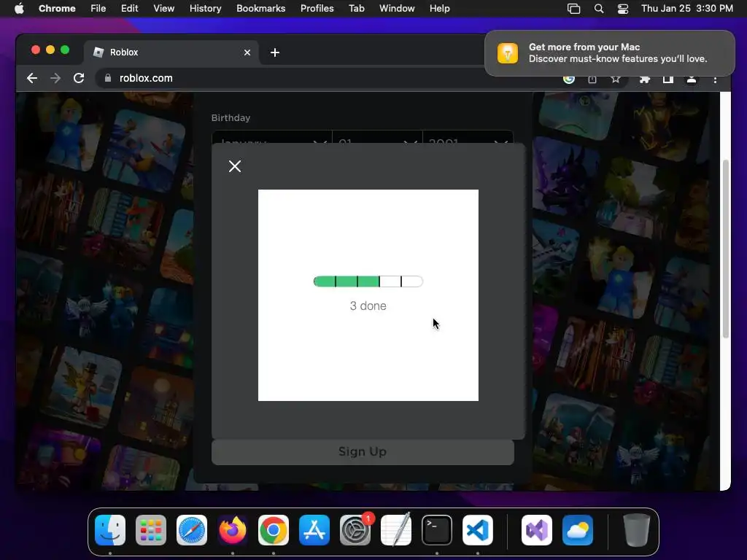Click the Sign Up button
This screenshot has width=747, height=560.
click(363, 451)
